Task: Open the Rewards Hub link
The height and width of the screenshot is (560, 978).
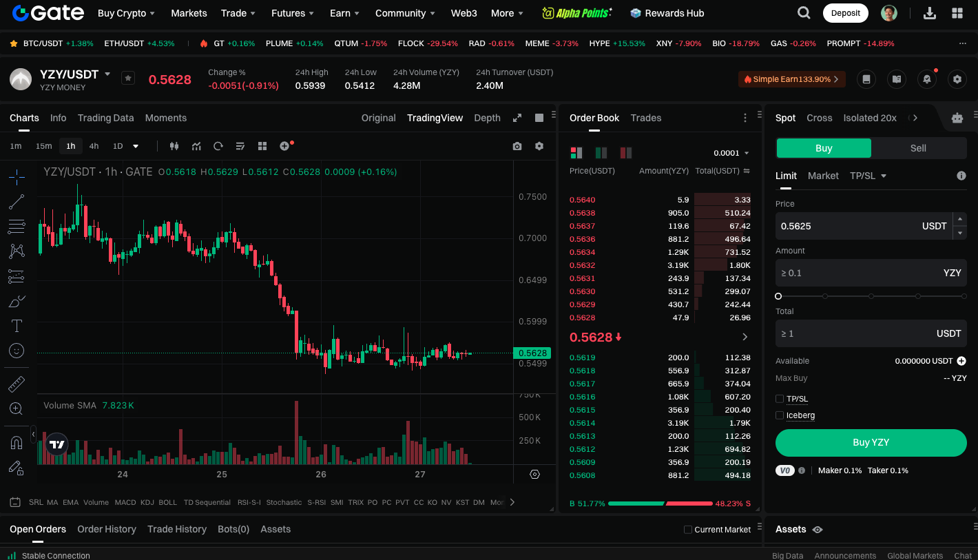Action: pos(667,13)
